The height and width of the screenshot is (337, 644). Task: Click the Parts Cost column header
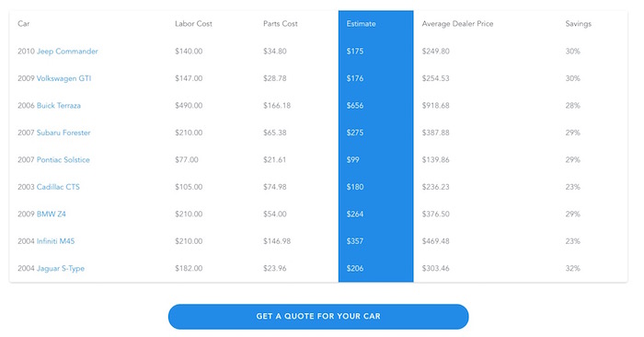coord(281,24)
